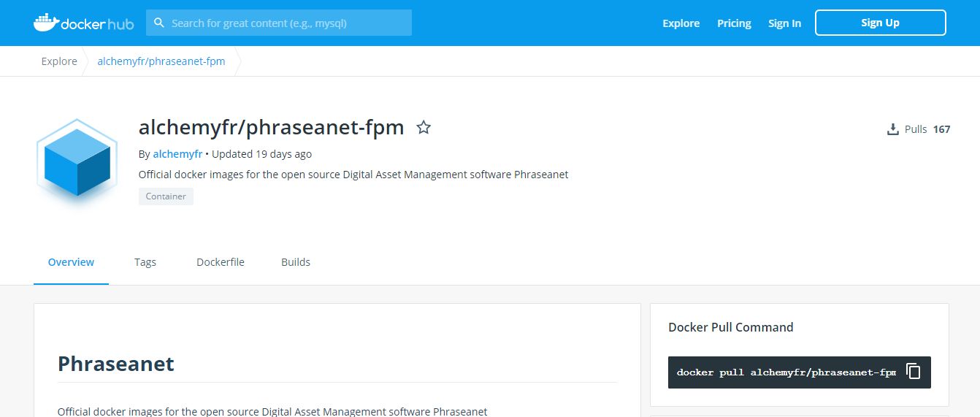Open Explore in the top navigation
The width and height of the screenshot is (980, 417).
point(681,23)
